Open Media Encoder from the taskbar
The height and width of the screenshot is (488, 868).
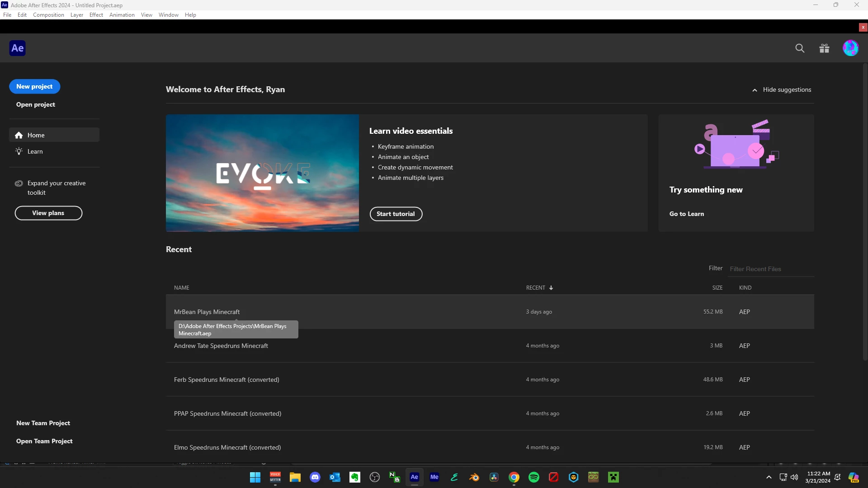point(434,477)
